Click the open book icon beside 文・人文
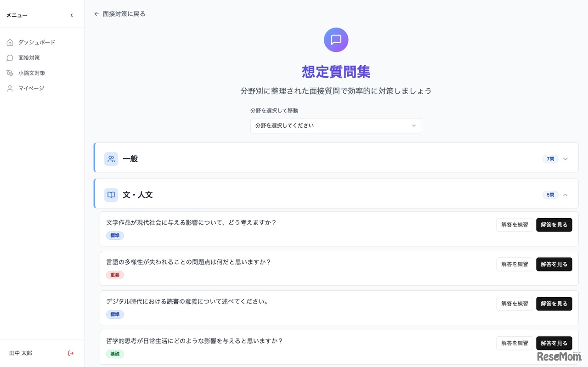The width and height of the screenshot is (588, 367). pos(111,195)
